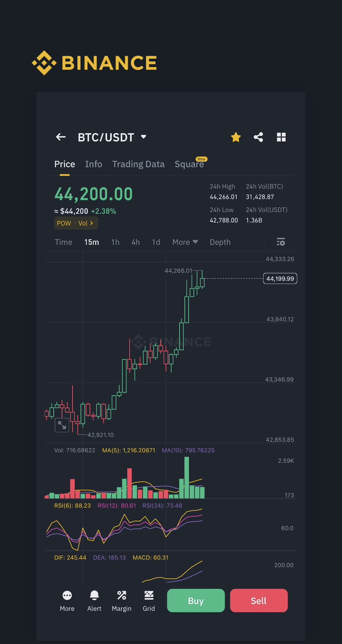Tap the expand chart icon
The width and height of the screenshot is (342, 644).
[62, 425]
